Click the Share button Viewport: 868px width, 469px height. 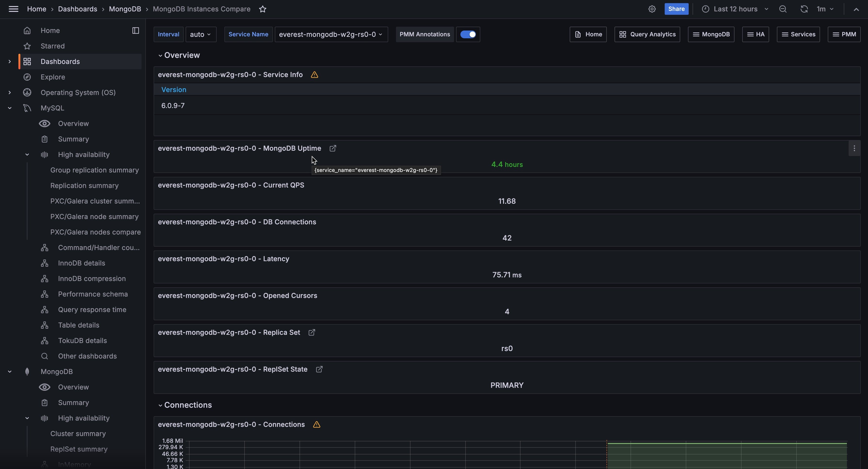pos(676,9)
